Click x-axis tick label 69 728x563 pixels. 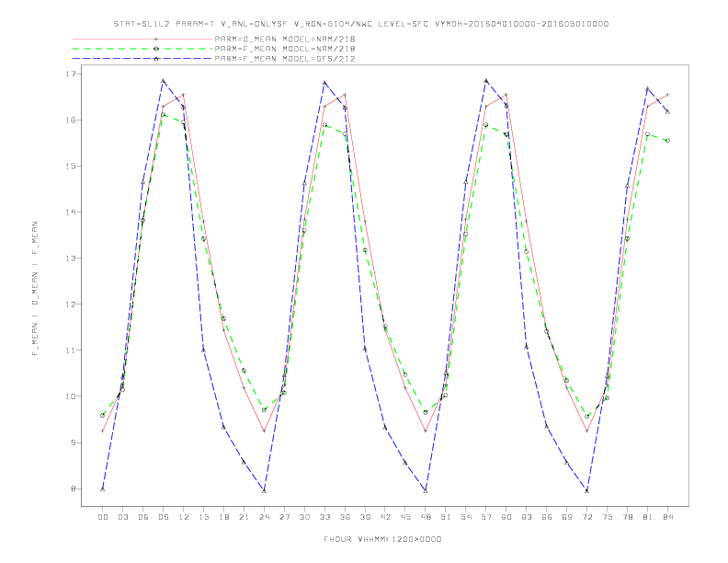point(567,517)
